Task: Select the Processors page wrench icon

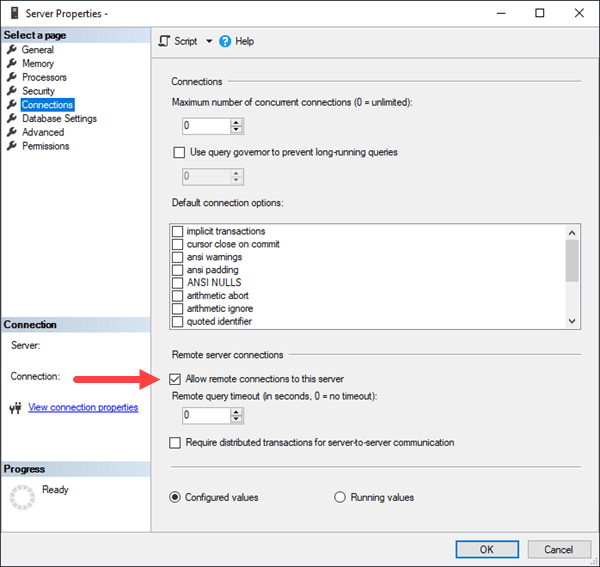Action: point(12,78)
